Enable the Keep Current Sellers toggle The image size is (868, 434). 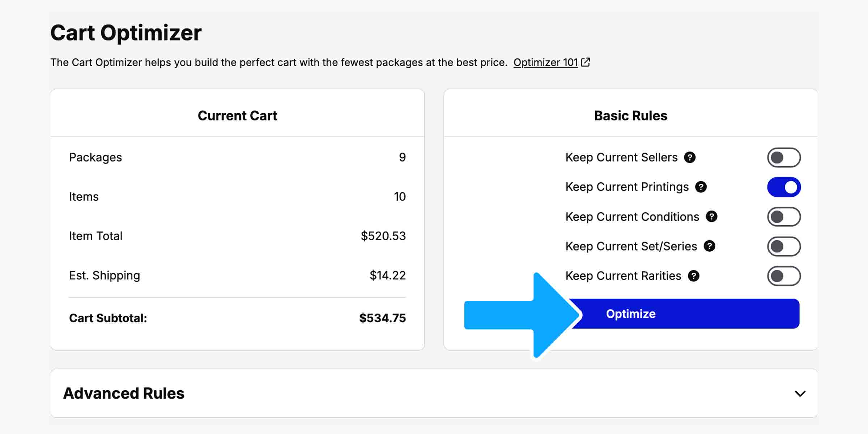(x=784, y=158)
